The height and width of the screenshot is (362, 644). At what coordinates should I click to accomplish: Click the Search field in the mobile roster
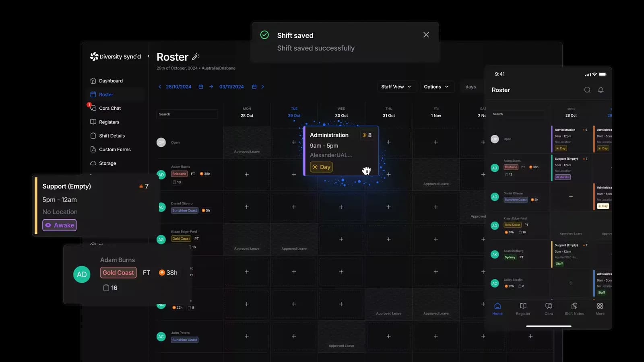pyautogui.click(x=518, y=114)
